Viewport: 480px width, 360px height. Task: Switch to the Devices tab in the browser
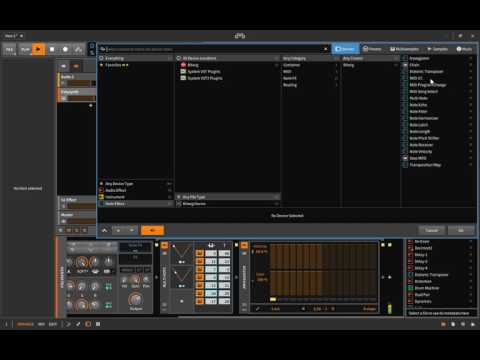[x=345, y=49]
